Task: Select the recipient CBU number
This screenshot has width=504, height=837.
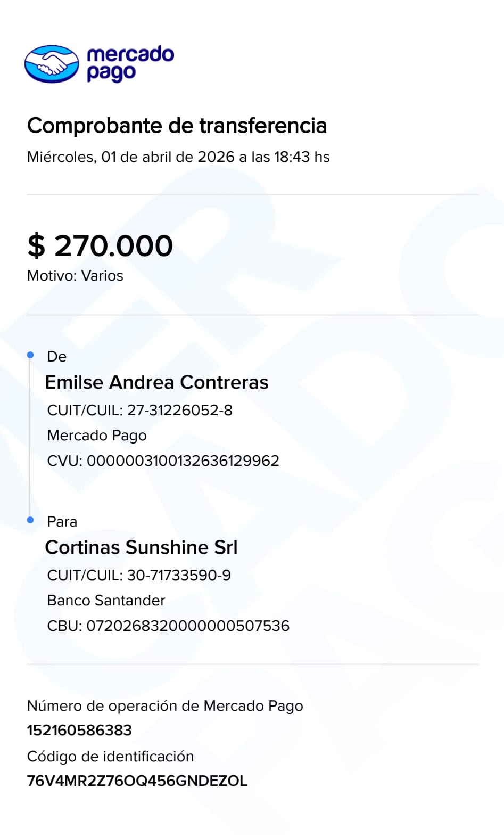Action: [187, 626]
